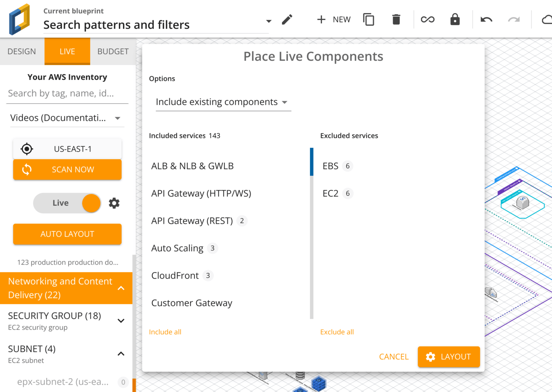Open the current blueprint dropdown arrow

click(269, 21)
